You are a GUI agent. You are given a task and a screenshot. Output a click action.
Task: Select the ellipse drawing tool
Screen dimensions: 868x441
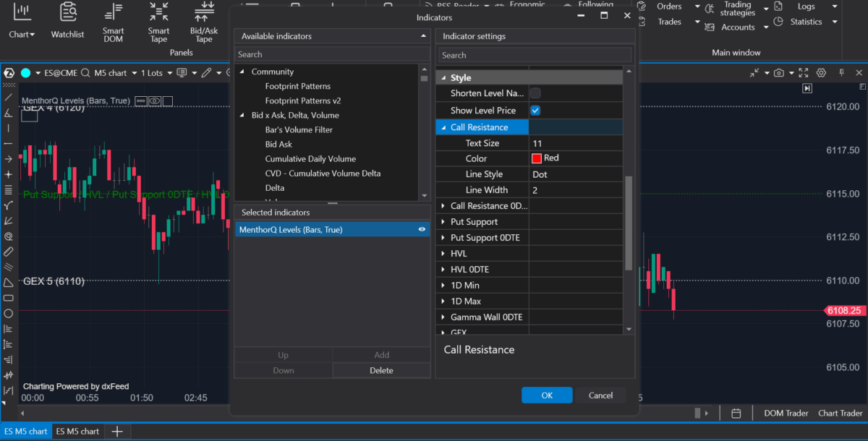(9, 313)
